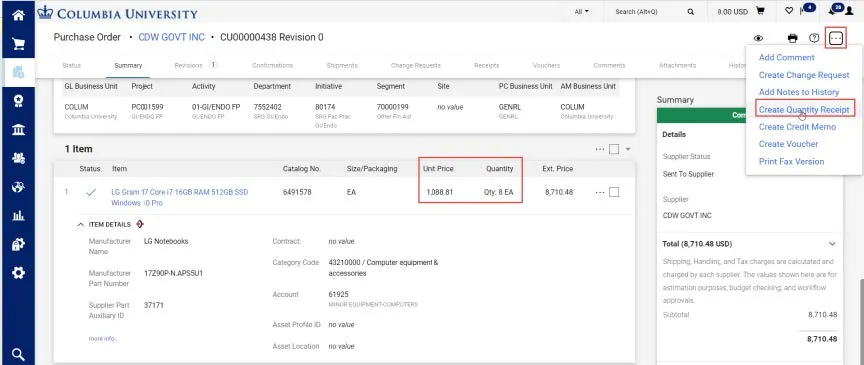Open the Orders documents icon in the sidebar
The height and width of the screenshot is (365, 864).
pyautogui.click(x=18, y=72)
